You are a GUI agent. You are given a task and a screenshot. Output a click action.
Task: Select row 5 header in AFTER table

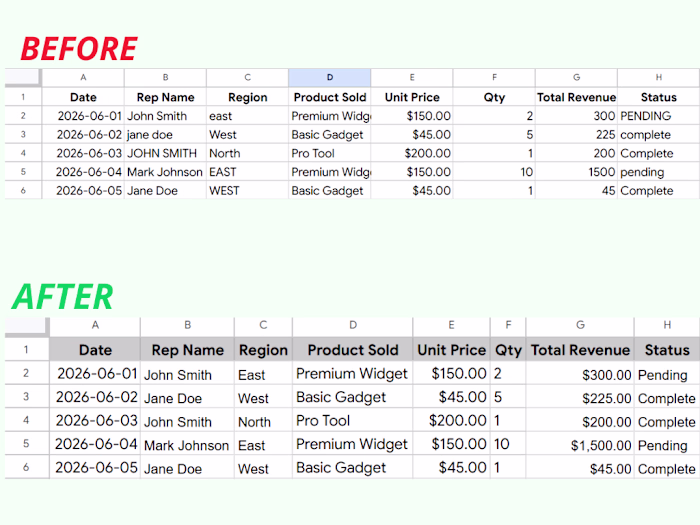[26, 444]
